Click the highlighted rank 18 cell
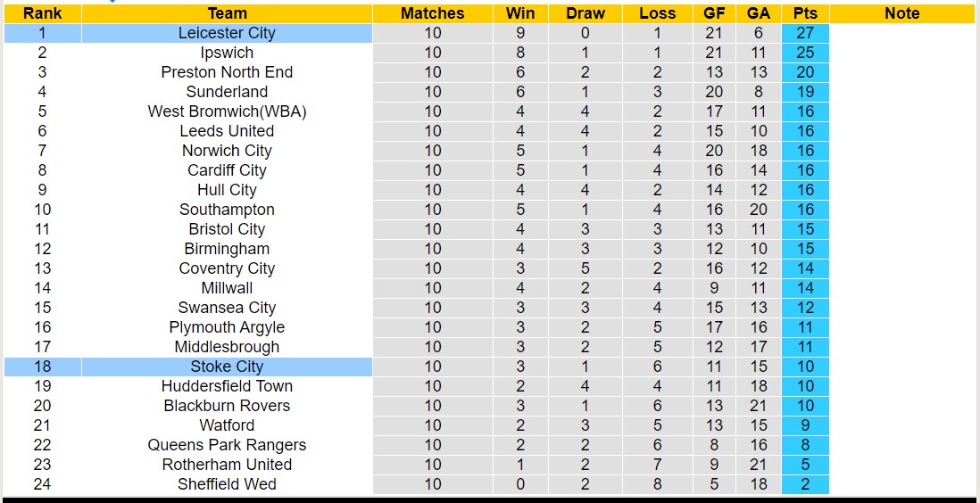The height and width of the screenshot is (503, 980). point(42,367)
